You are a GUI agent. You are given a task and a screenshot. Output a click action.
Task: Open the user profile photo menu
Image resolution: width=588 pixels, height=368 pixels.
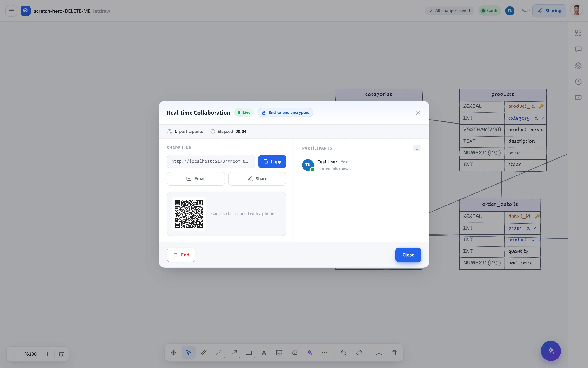coord(576,10)
